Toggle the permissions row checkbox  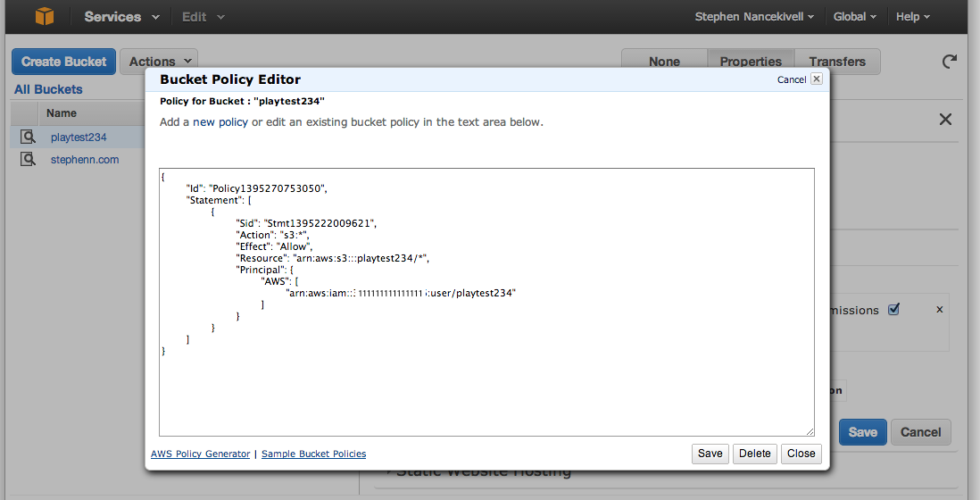[x=893, y=309]
